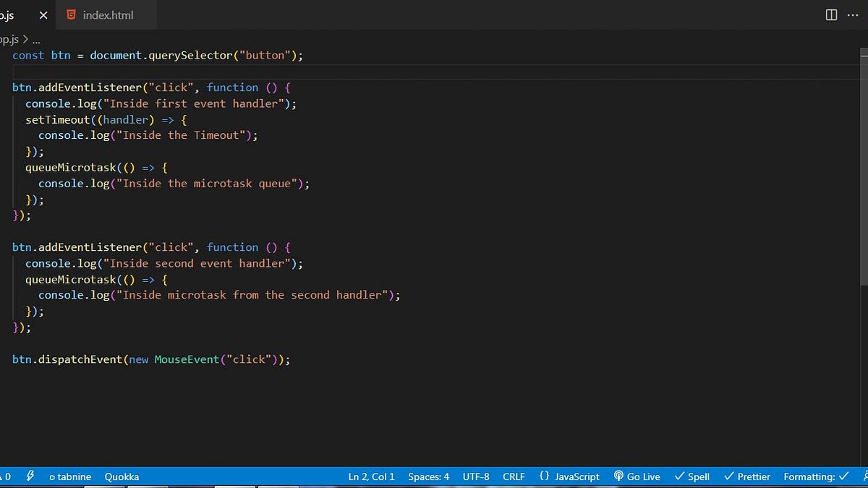Click the notifications bell icon
The height and width of the screenshot is (488, 868).
coord(864,476)
